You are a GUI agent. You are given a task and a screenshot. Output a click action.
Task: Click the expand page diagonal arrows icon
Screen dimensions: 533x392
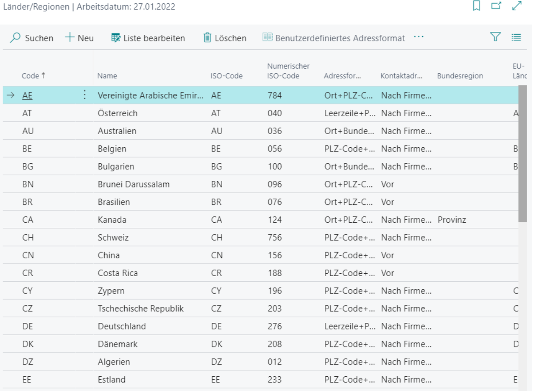point(517,6)
